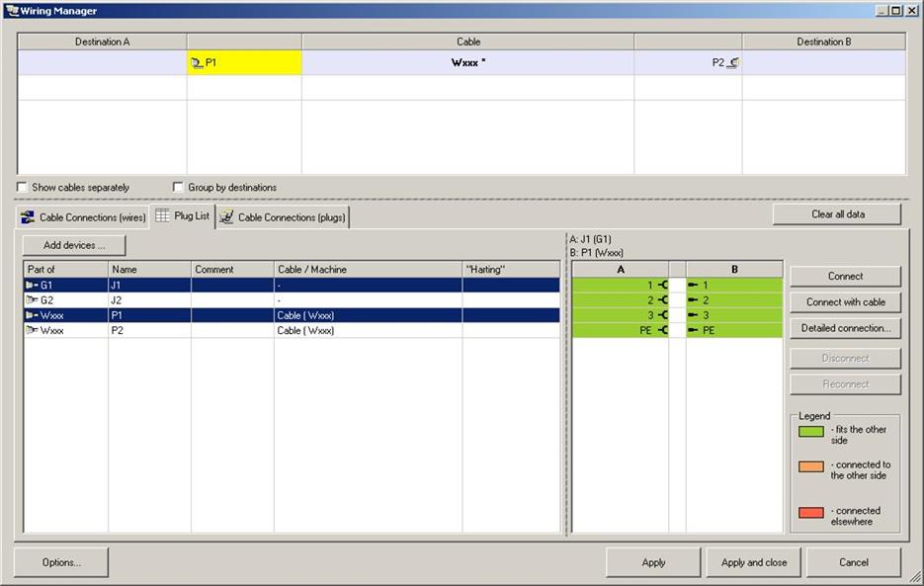Click pin symbol of pin 3 in column B

point(693,315)
